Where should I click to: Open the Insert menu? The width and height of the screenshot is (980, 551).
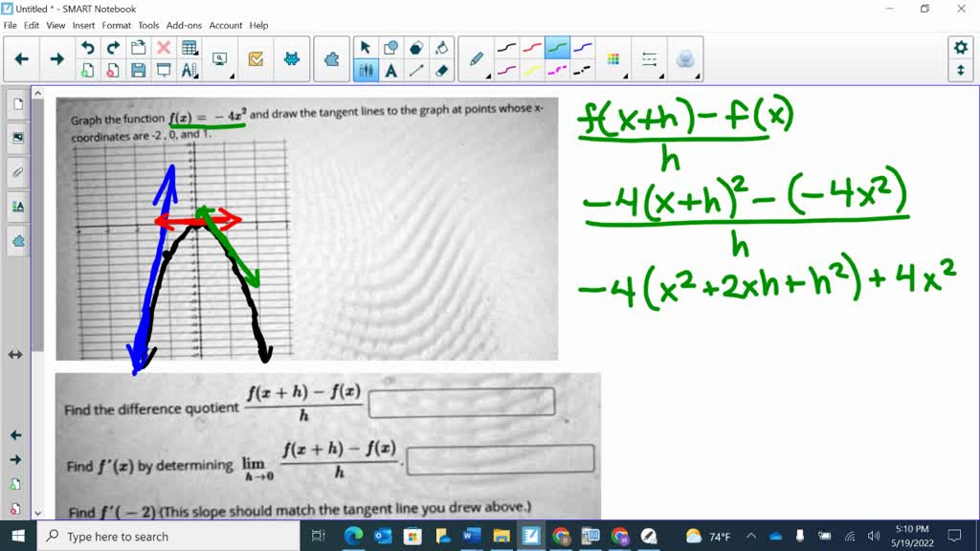click(83, 25)
